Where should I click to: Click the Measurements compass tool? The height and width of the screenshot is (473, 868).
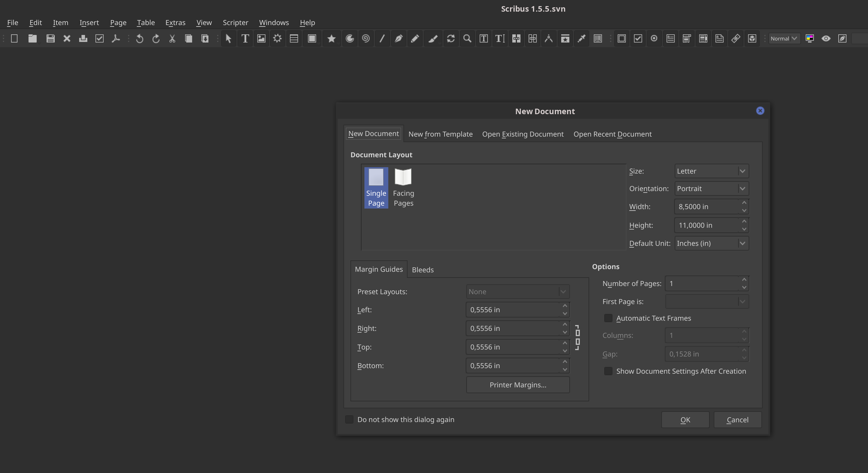point(549,38)
